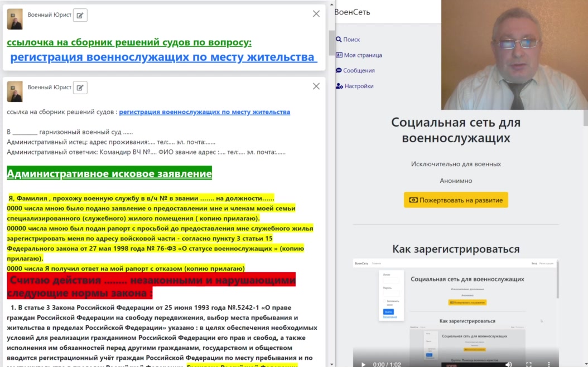Click the line В ____ гарнизонный военный суд
588x367 pixels.
(x=70, y=132)
